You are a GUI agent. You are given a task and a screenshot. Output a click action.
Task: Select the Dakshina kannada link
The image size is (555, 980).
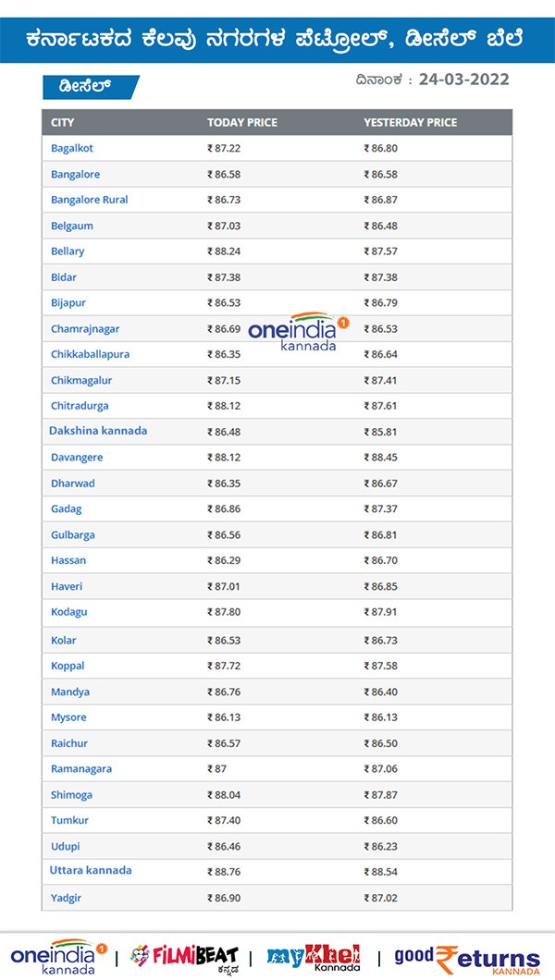(98, 431)
